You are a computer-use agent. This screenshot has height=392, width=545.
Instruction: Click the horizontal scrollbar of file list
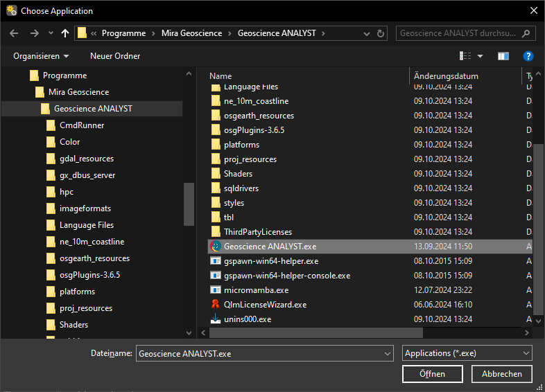[316, 332]
